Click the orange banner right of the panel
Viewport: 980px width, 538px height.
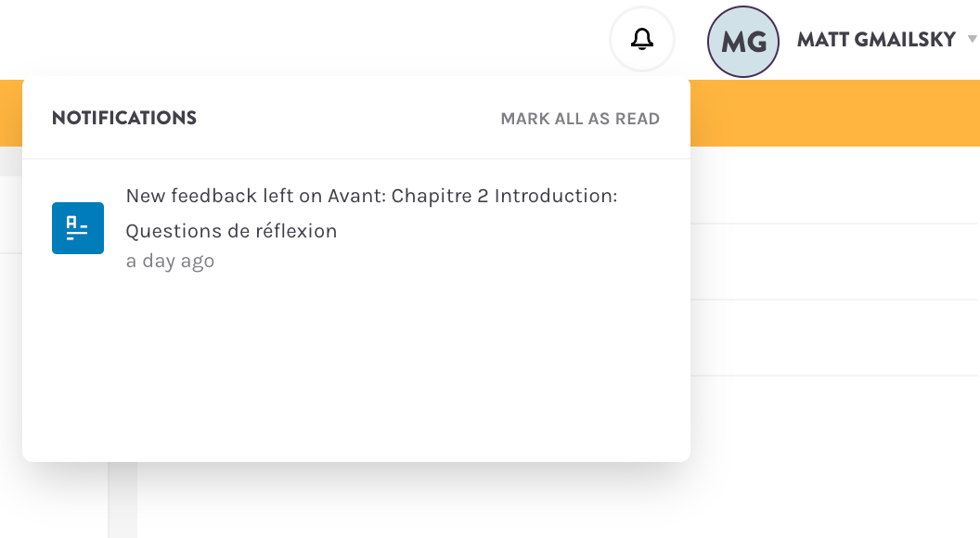pos(835,113)
